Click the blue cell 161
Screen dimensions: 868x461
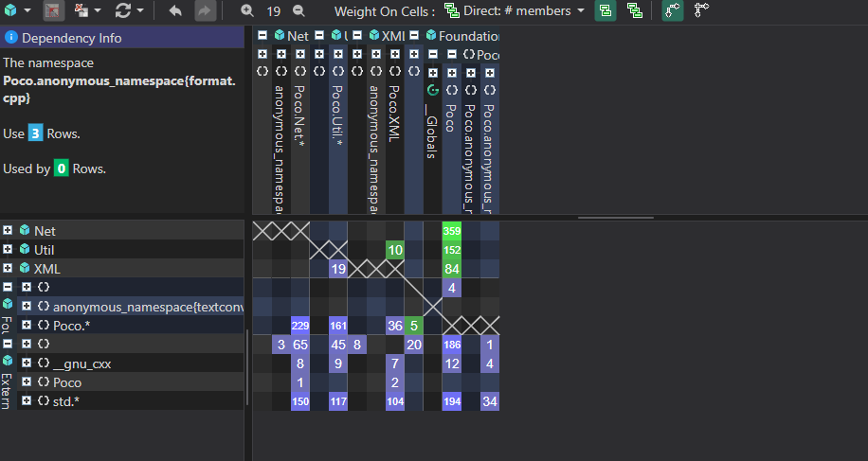[x=338, y=326]
